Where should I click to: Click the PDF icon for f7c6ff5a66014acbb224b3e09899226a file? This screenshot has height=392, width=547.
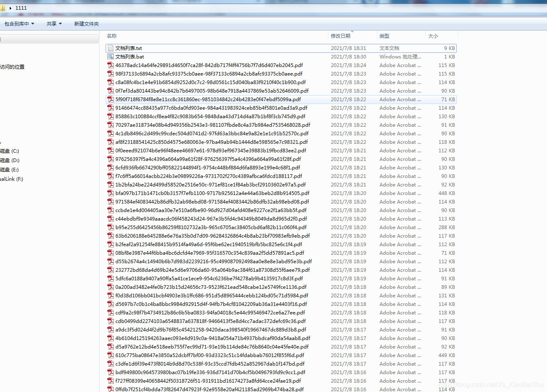pos(111,176)
